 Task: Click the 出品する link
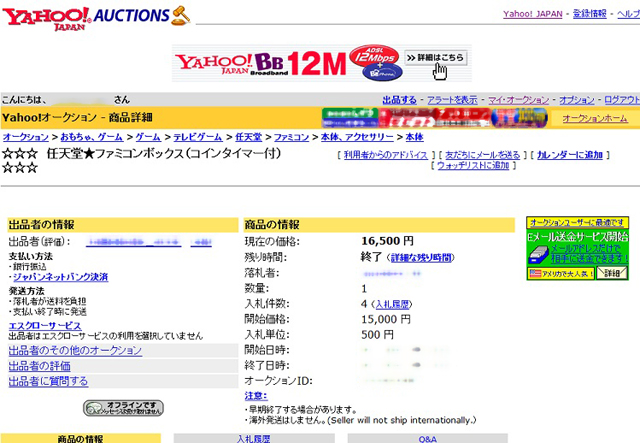[399, 100]
